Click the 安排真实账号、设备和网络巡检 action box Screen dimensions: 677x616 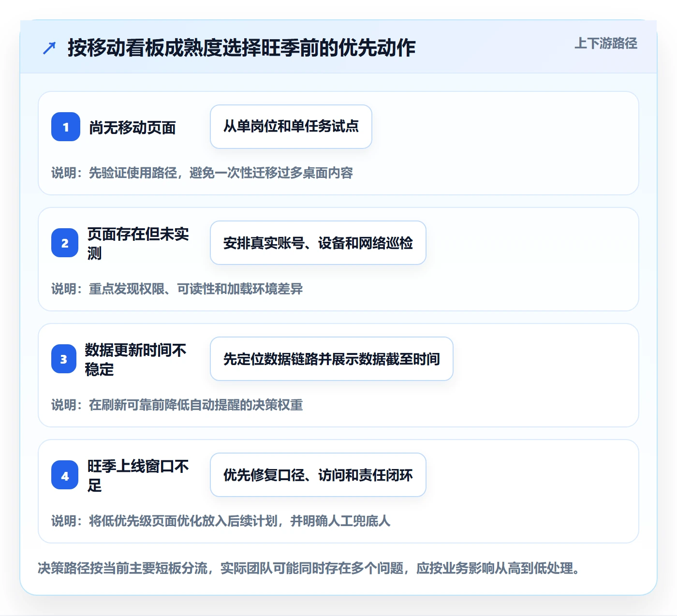[318, 243]
